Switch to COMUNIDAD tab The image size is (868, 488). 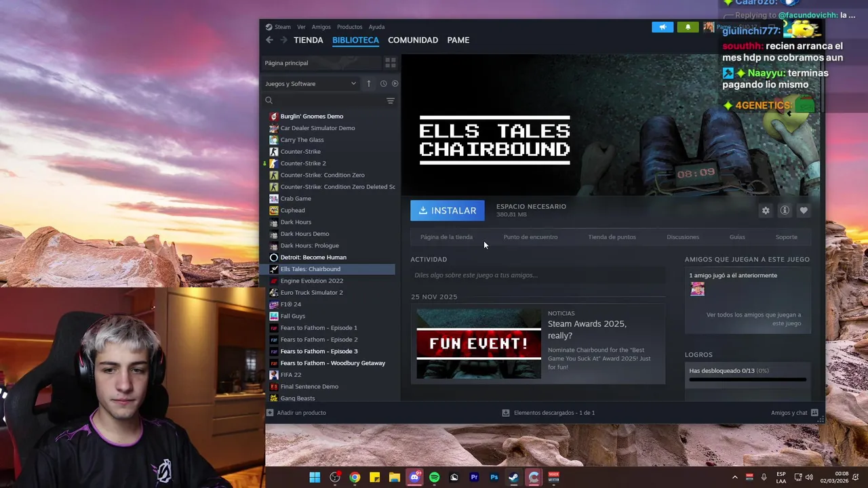pyautogui.click(x=413, y=40)
